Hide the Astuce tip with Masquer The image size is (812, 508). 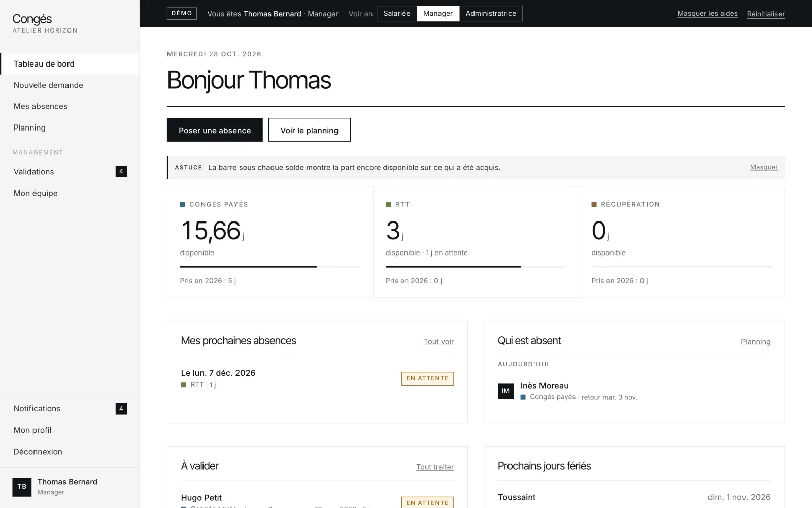click(764, 167)
